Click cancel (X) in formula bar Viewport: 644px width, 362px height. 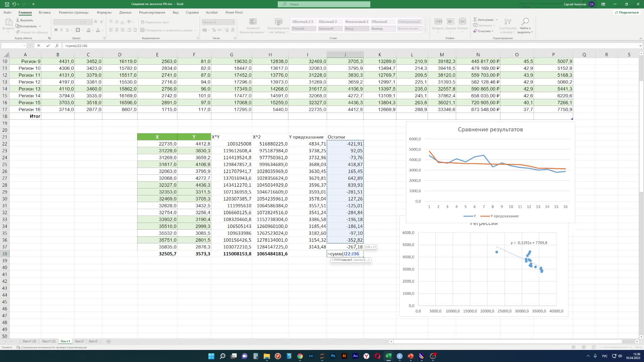(39, 46)
